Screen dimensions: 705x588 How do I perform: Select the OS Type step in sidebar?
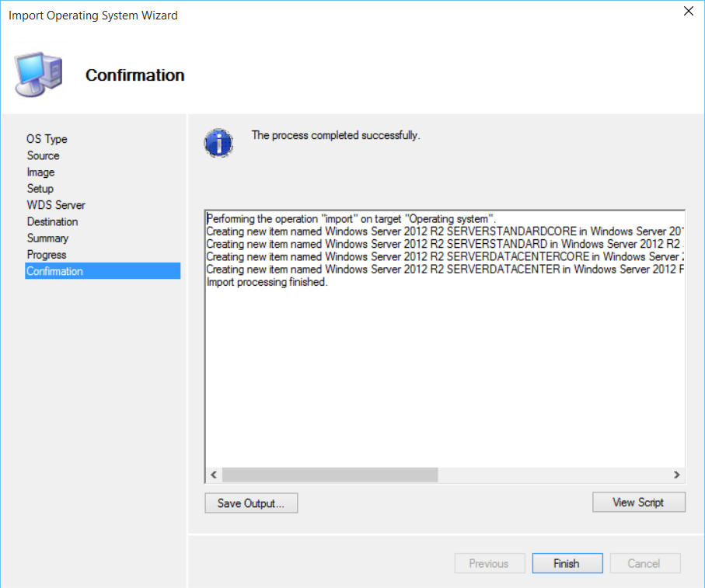[47, 139]
